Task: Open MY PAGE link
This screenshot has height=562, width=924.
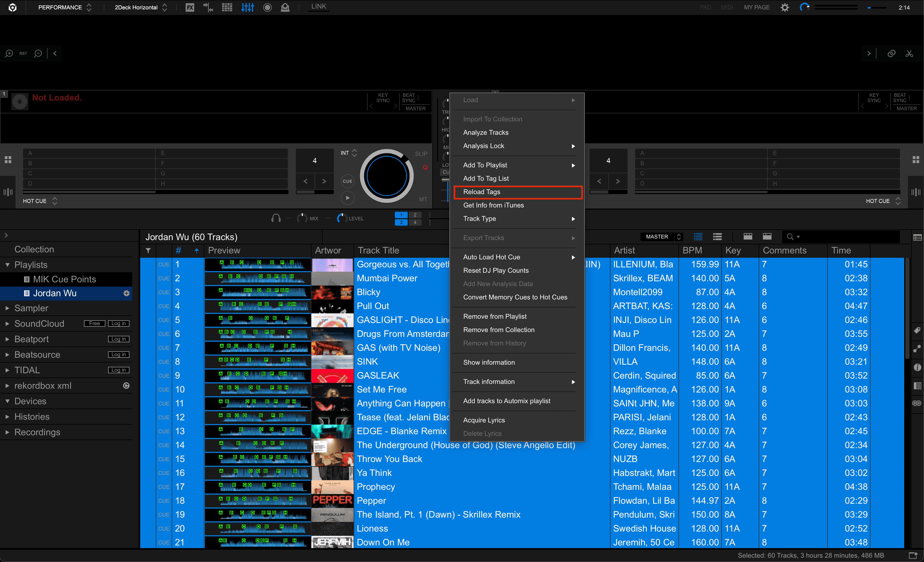Action: click(x=756, y=7)
